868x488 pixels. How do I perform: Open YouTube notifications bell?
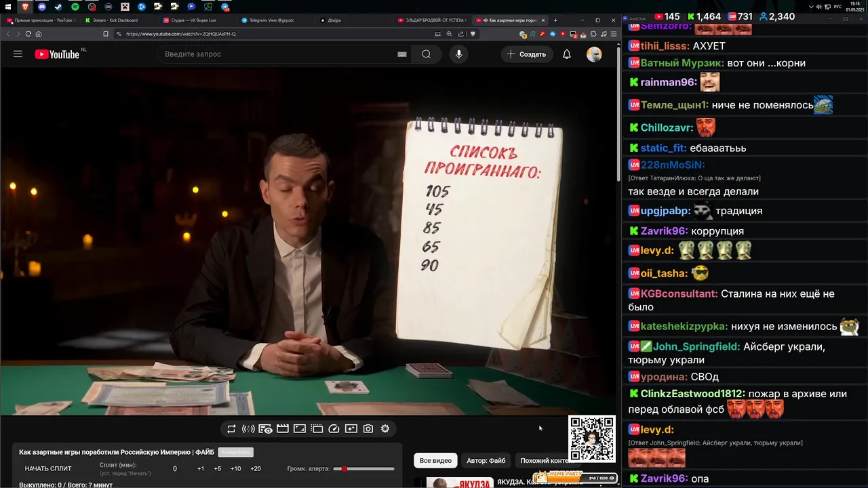click(x=567, y=54)
